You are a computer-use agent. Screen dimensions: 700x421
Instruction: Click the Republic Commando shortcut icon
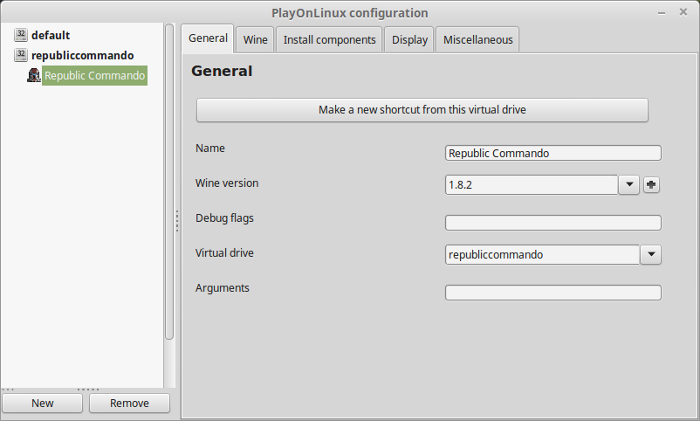(x=33, y=75)
